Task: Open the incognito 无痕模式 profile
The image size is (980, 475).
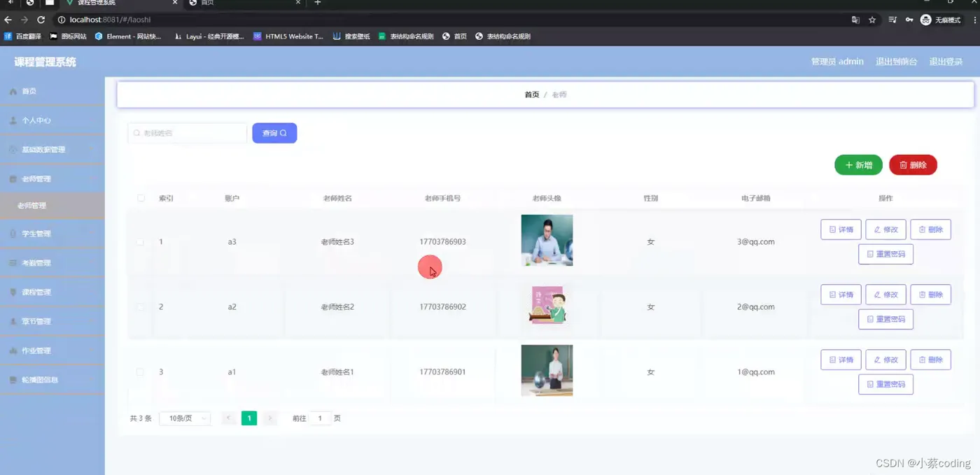Action: click(941, 20)
